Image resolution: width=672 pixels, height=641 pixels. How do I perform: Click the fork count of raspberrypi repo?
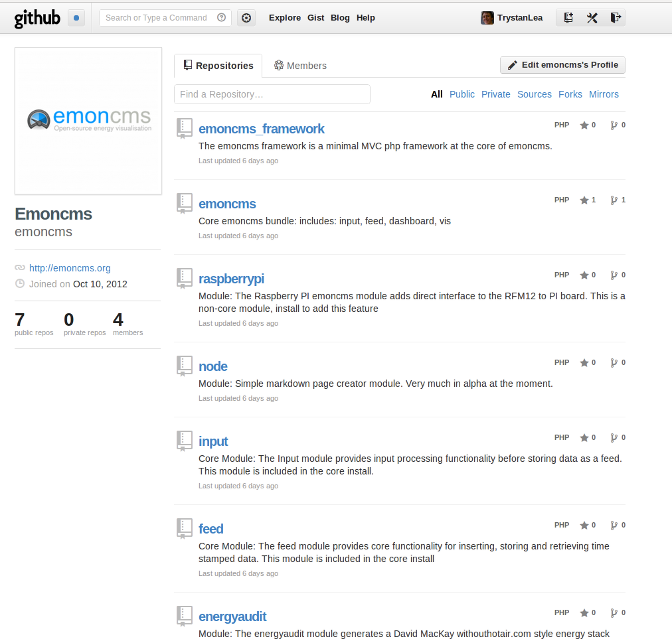point(618,275)
